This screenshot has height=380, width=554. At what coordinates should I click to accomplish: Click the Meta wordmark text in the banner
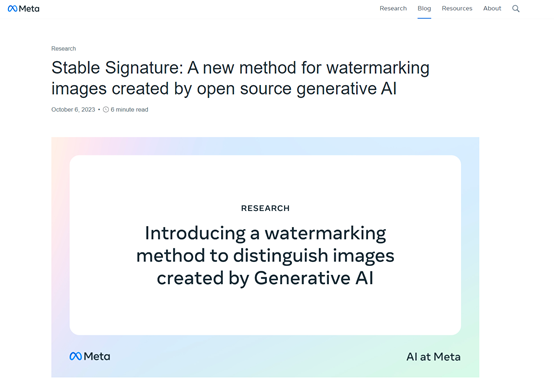pos(97,356)
